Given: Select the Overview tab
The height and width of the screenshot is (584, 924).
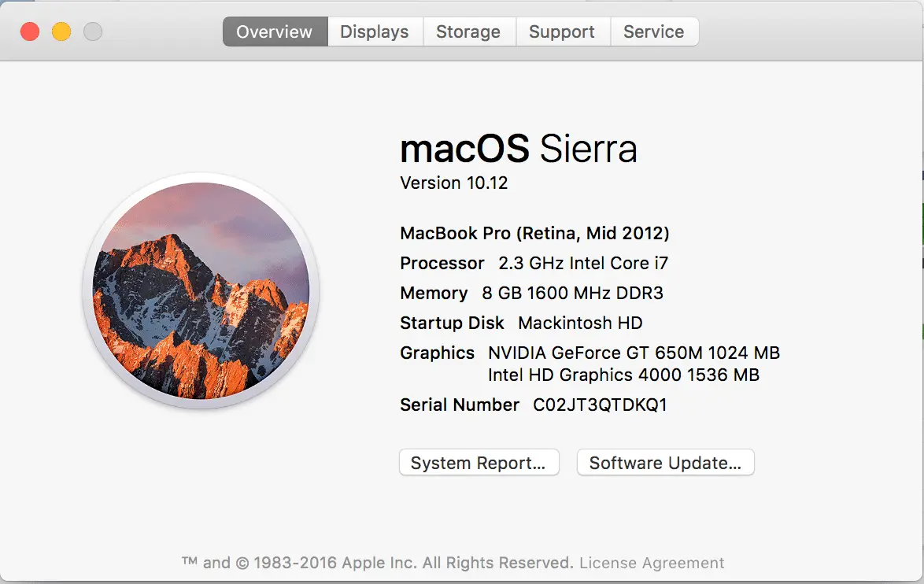Looking at the screenshot, I should [x=275, y=32].
